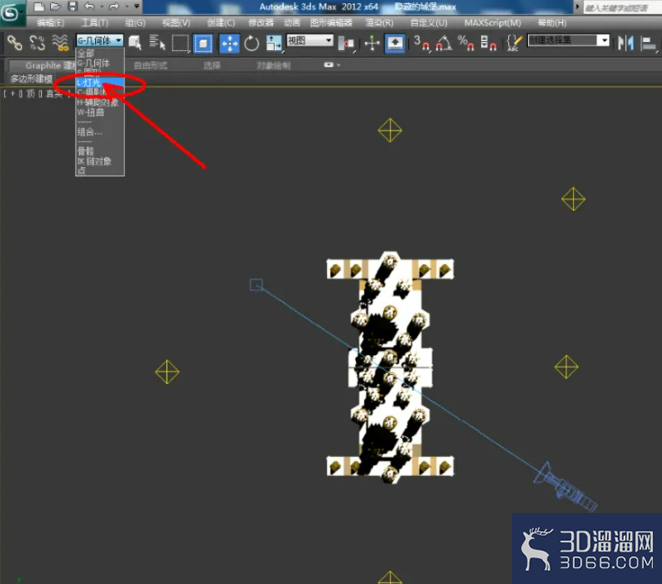
Task: Click the Use Pivot Point Center icon
Action: click(x=346, y=43)
